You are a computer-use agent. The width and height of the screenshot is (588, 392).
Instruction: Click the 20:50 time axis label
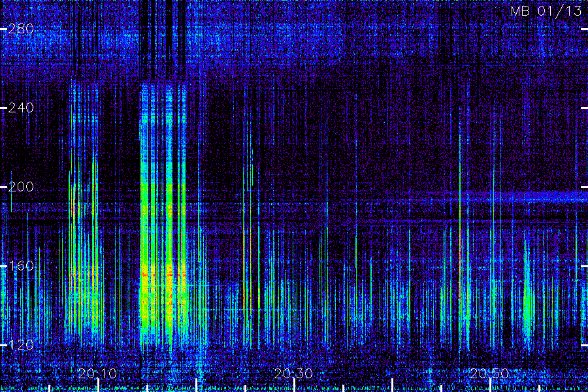[x=490, y=374]
